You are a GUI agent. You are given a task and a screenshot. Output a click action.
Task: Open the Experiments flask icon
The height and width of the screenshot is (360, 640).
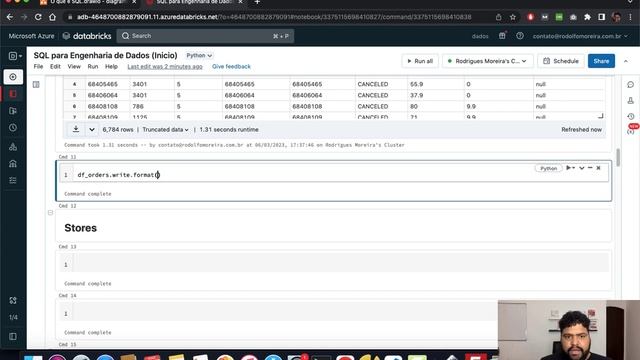[x=631, y=100]
